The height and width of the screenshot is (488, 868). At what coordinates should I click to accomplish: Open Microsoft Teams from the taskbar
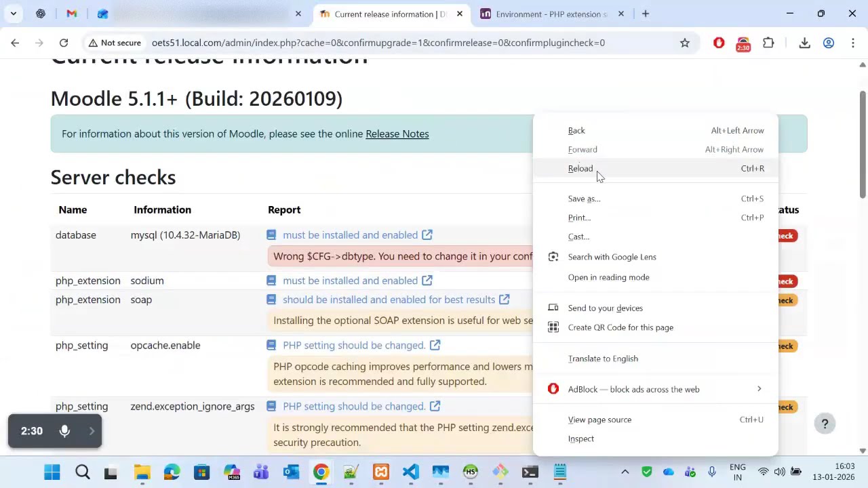tap(261, 472)
